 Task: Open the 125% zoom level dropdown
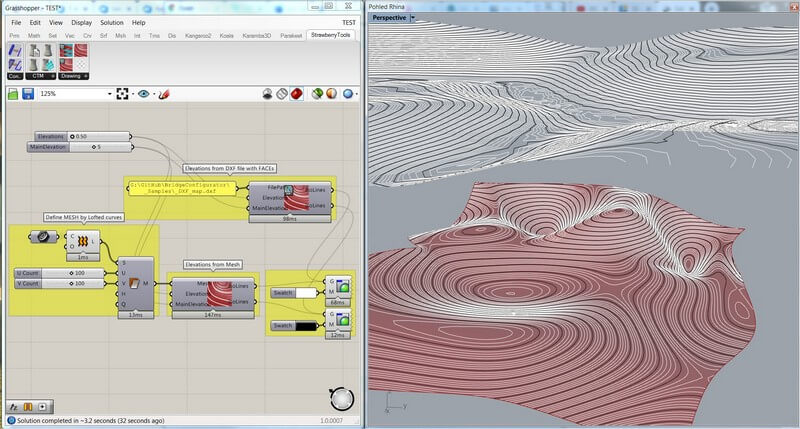click(108, 94)
